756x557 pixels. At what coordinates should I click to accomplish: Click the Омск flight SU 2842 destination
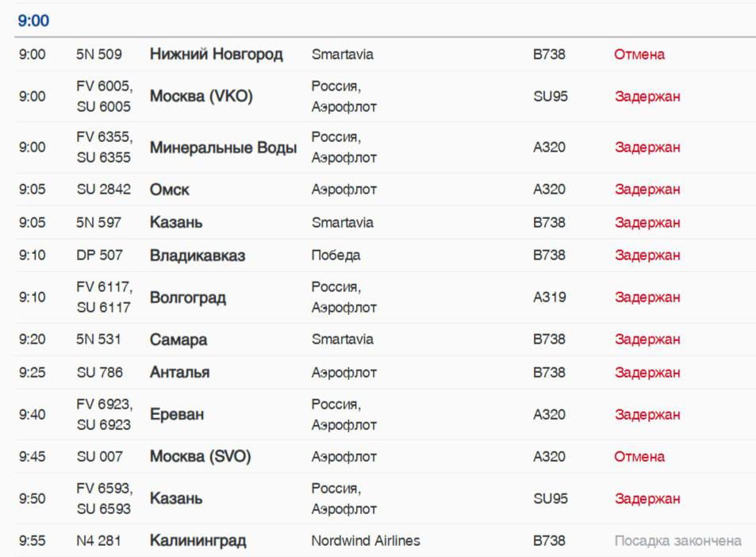(x=169, y=190)
